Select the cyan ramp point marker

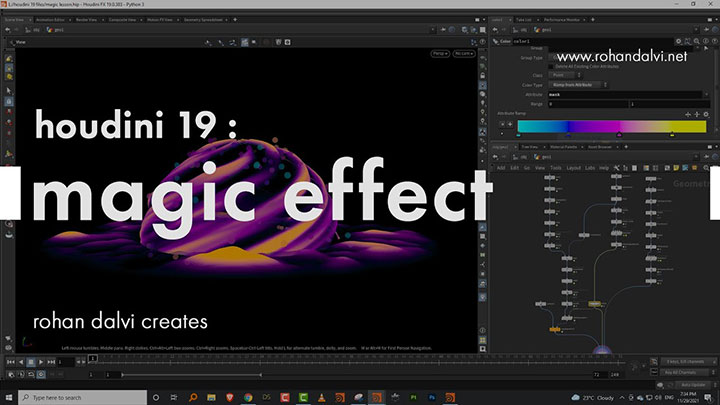(518, 135)
